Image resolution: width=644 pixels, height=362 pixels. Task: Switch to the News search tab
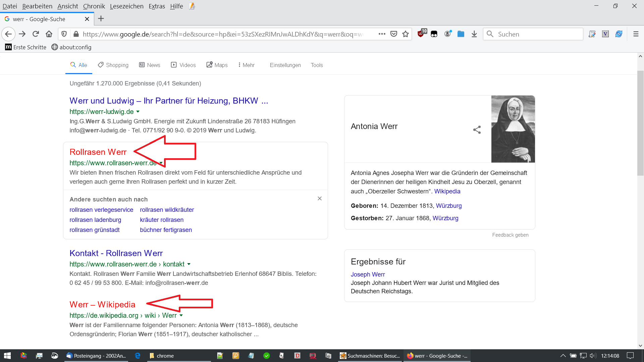tap(150, 65)
